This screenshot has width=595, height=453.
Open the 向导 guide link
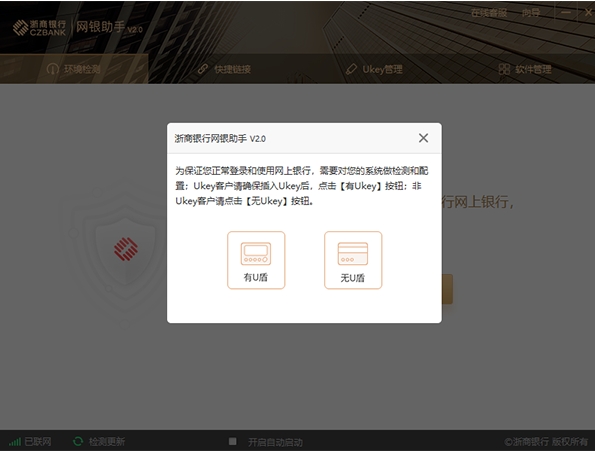tap(531, 13)
